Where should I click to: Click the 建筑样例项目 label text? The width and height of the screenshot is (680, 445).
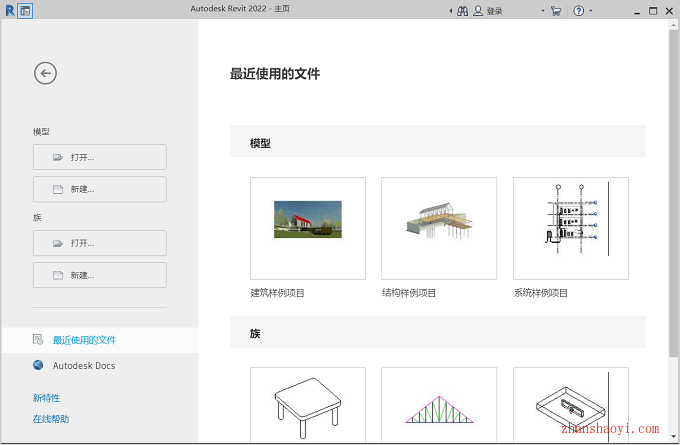(x=278, y=293)
